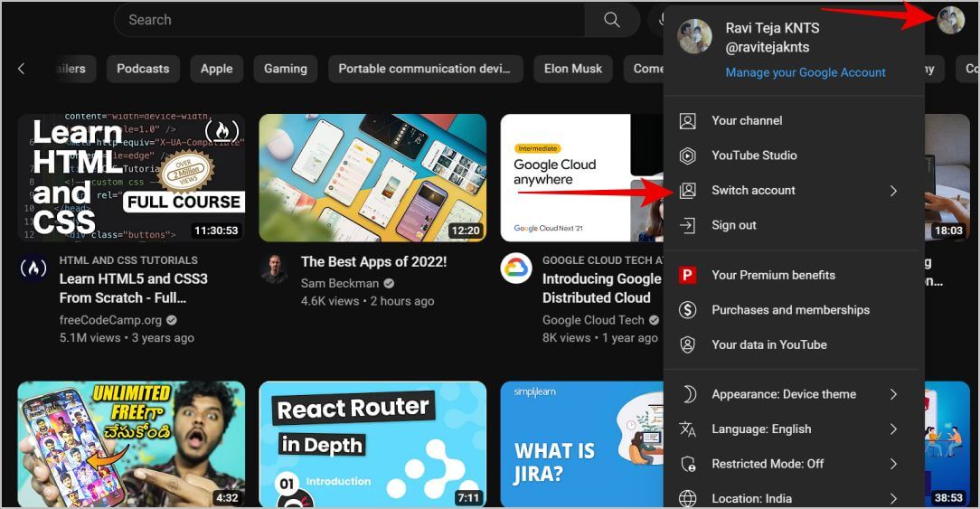980x509 pixels.
Task: Open the Learn HTML and CSS thumbnail
Action: point(131,177)
